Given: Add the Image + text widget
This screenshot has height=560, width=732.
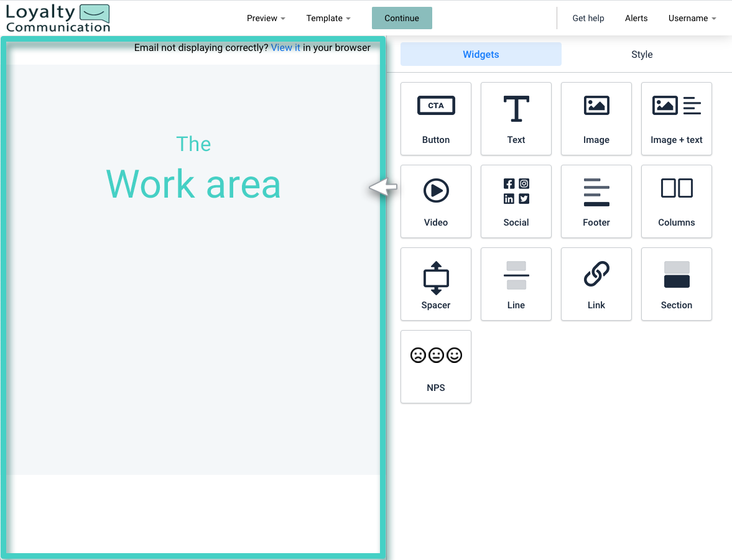Looking at the screenshot, I should (676, 119).
